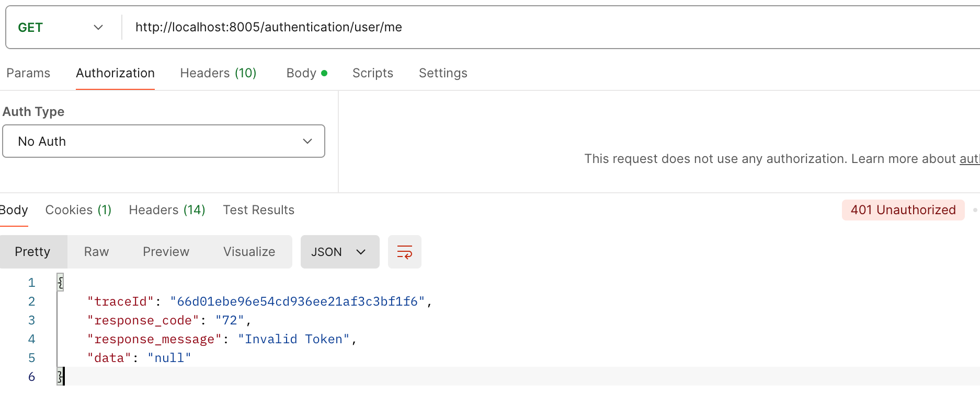Click the traceId value string
The height and width of the screenshot is (396, 980).
[298, 301]
